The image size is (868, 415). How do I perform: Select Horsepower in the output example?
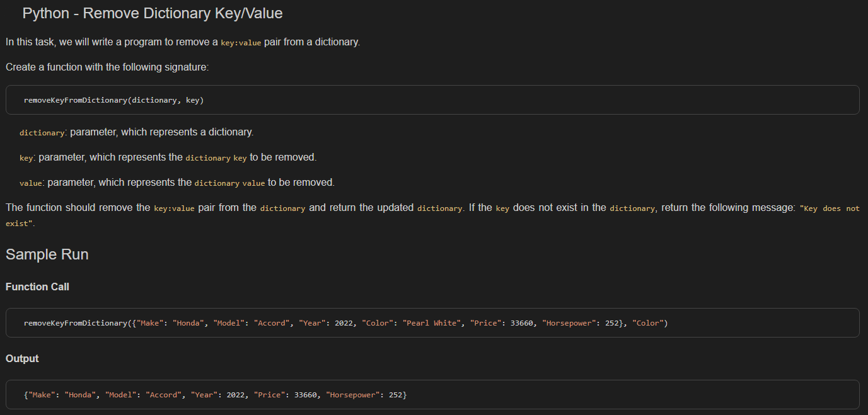point(356,394)
